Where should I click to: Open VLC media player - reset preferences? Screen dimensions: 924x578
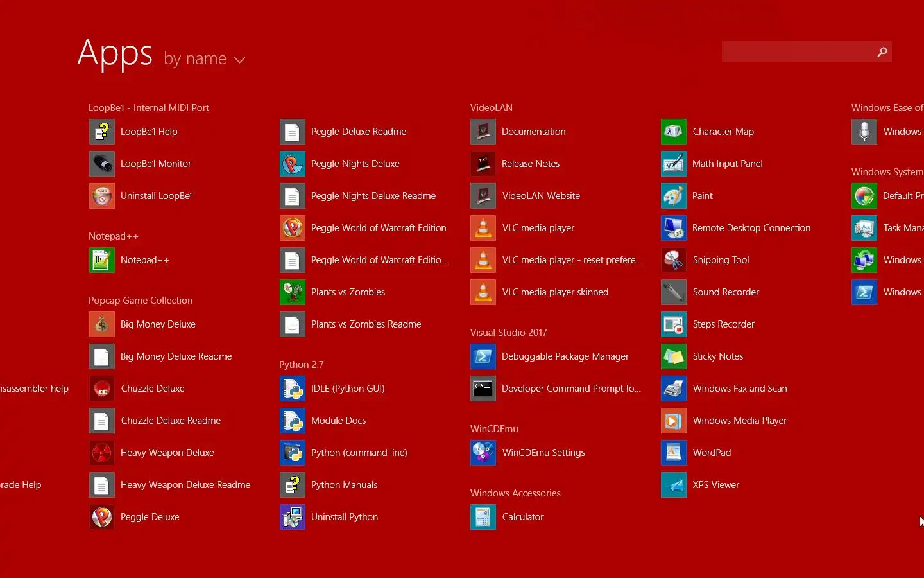click(x=556, y=260)
